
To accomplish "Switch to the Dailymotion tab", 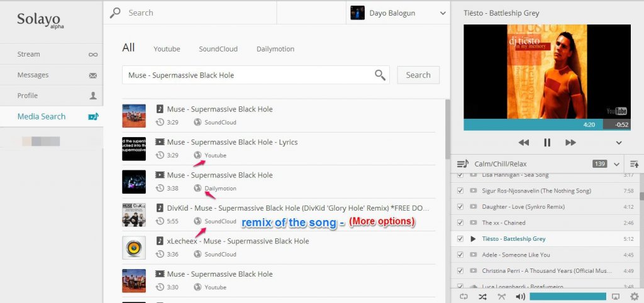I will [x=275, y=49].
